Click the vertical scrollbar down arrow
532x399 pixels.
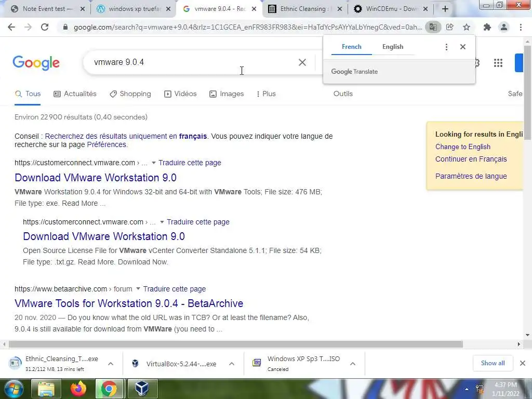coord(528,335)
